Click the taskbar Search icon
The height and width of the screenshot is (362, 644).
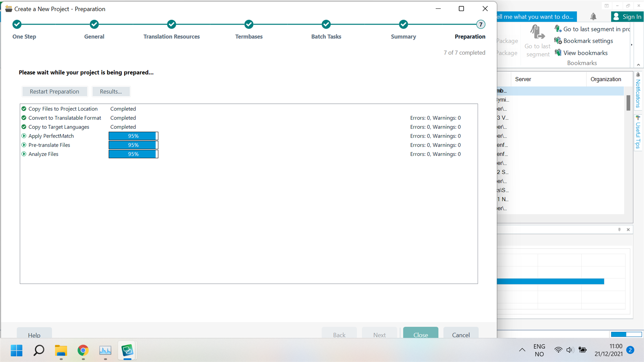coord(39,351)
